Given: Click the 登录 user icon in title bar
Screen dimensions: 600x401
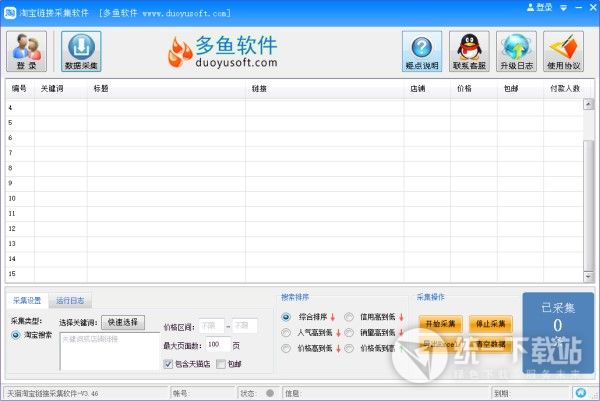Looking at the screenshot, I should (540, 7).
